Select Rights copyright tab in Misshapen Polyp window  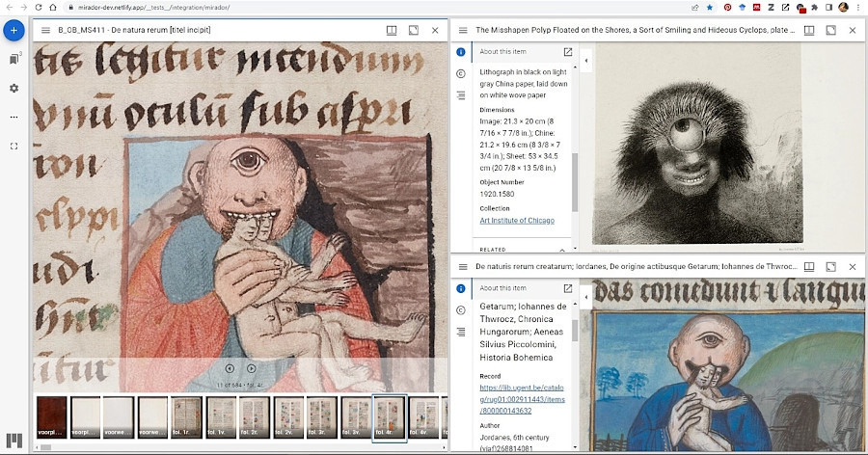click(461, 73)
